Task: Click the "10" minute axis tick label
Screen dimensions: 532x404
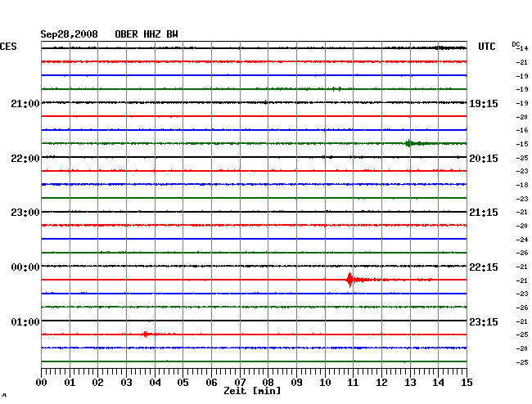Action: click(325, 382)
